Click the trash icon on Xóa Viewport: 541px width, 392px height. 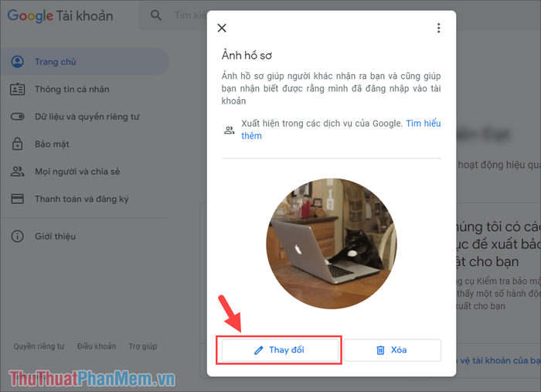380,350
